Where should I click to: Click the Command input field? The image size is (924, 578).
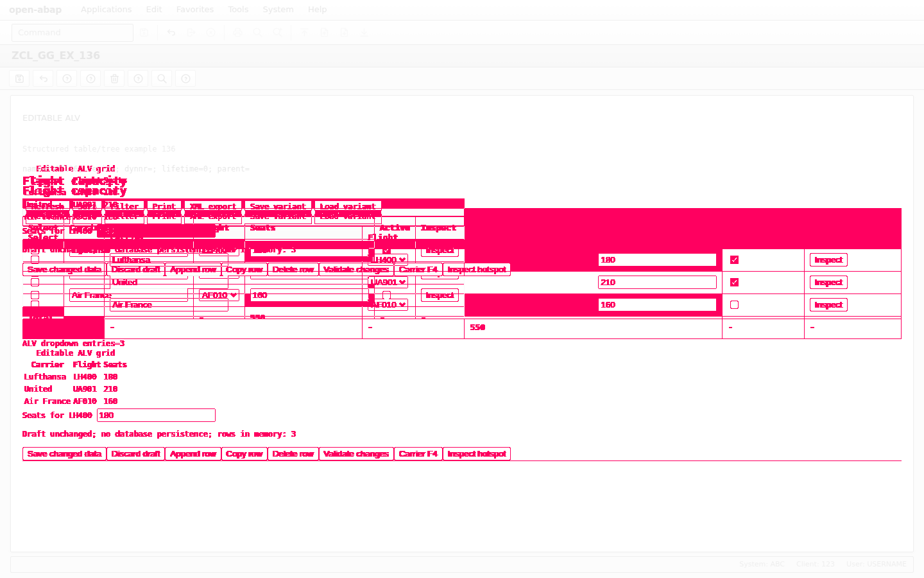coord(73,33)
